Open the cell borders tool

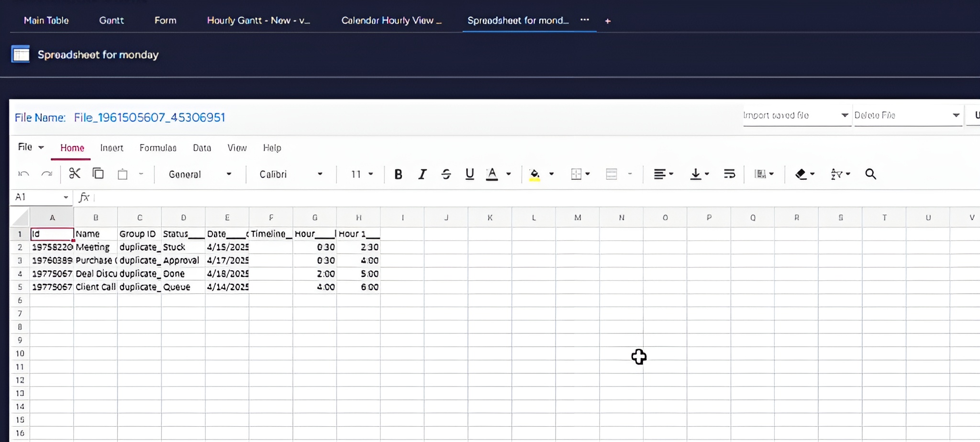coord(577,174)
